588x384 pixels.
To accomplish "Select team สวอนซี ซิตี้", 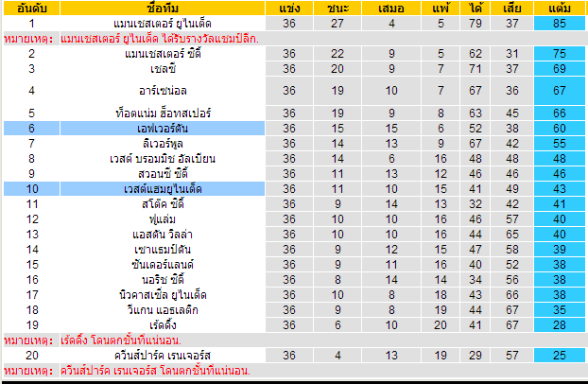I will (163, 174).
